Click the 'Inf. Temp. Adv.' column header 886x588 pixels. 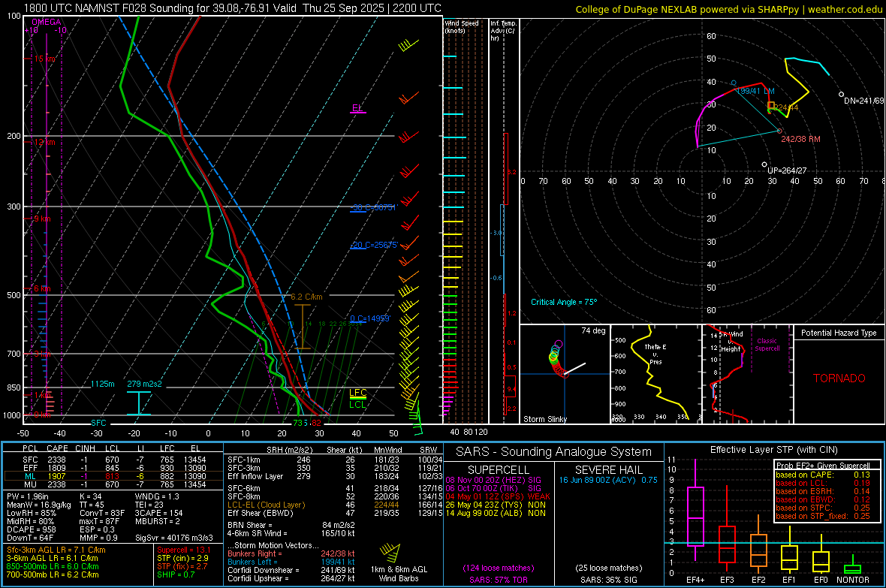[x=503, y=31]
